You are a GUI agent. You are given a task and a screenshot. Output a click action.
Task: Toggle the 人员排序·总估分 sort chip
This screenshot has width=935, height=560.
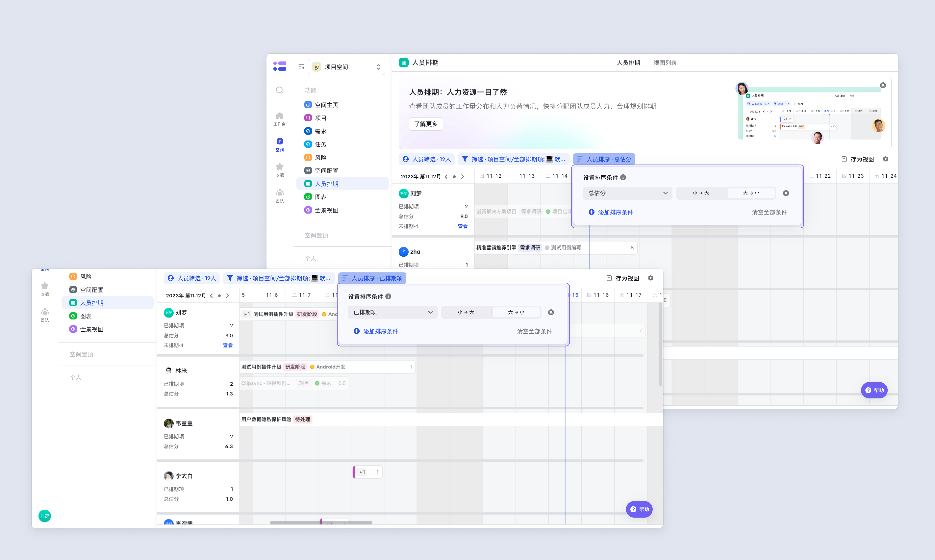pyautogui.click(x=604, y=159)
